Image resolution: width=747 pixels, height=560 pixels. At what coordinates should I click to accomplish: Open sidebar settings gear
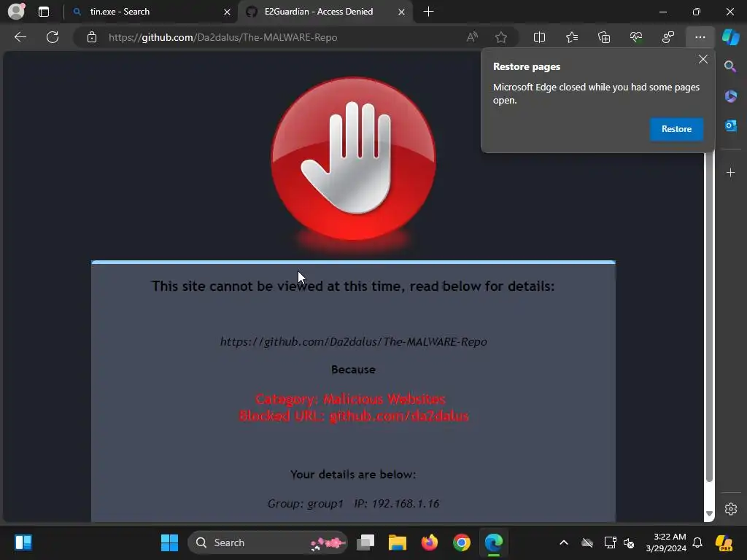point(730,508)
